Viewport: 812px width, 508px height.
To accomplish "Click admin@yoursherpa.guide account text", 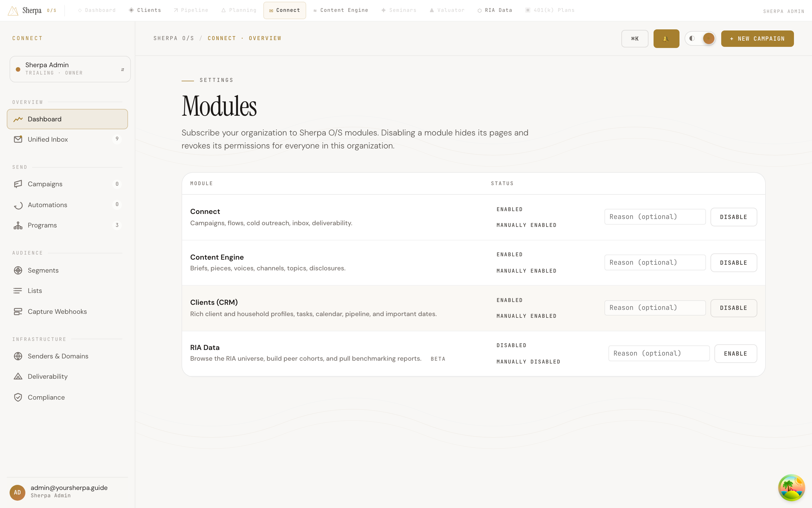I will tap(69, 487).
